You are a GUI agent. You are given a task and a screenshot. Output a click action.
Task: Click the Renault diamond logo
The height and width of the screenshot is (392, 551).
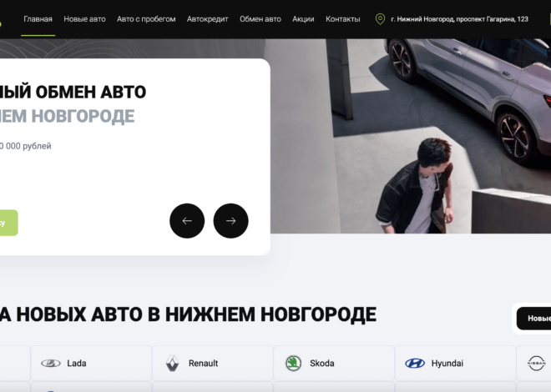[x=172, y=363]
